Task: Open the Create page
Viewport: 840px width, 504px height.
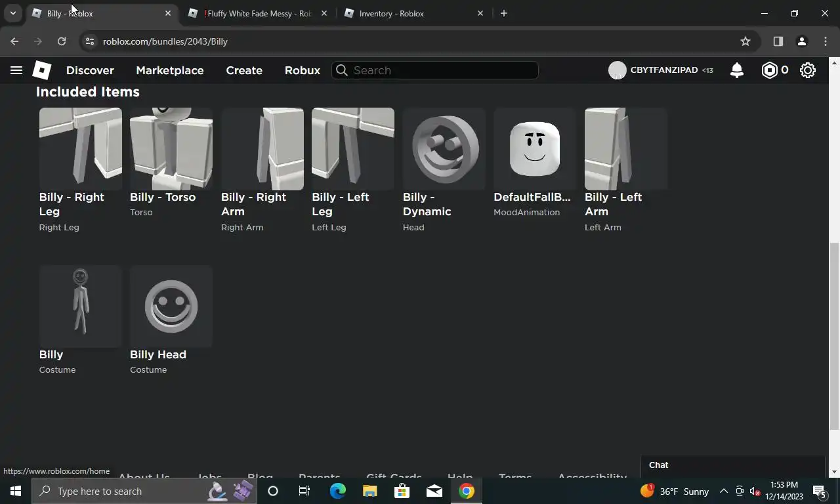Action: [244, 70]
